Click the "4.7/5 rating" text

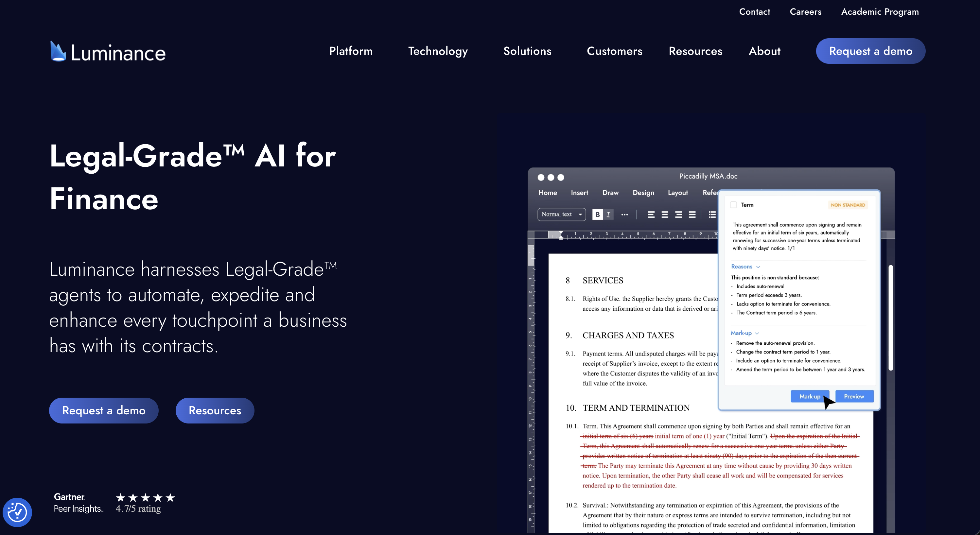138,509
